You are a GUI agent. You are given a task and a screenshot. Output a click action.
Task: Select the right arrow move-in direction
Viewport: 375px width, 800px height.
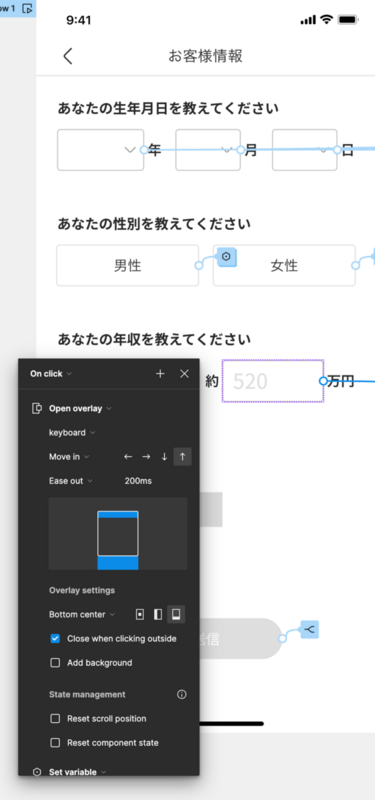(x=146, y=457)
